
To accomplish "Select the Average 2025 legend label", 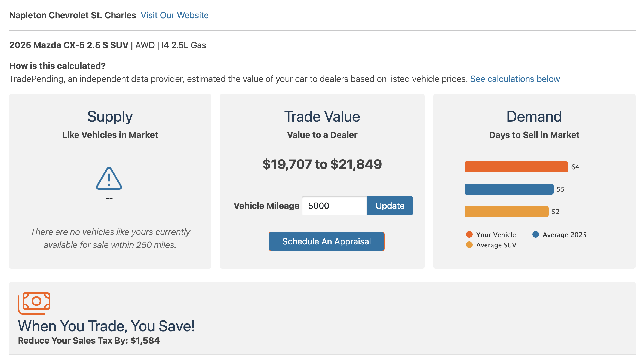I will [564, 235].
